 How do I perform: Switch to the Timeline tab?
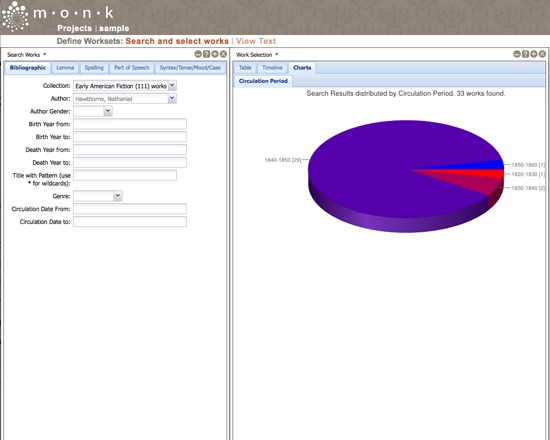(x=272, y=68)
